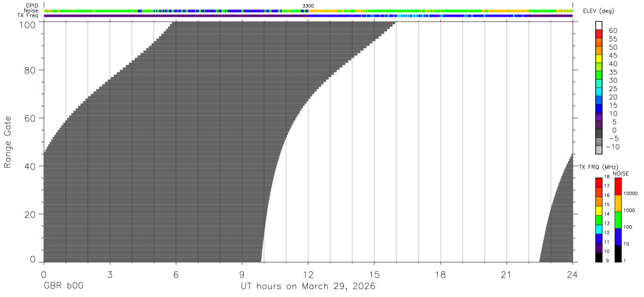
Task: Click the yellow segment of the ELEV color bar
Action: point(599,59)
